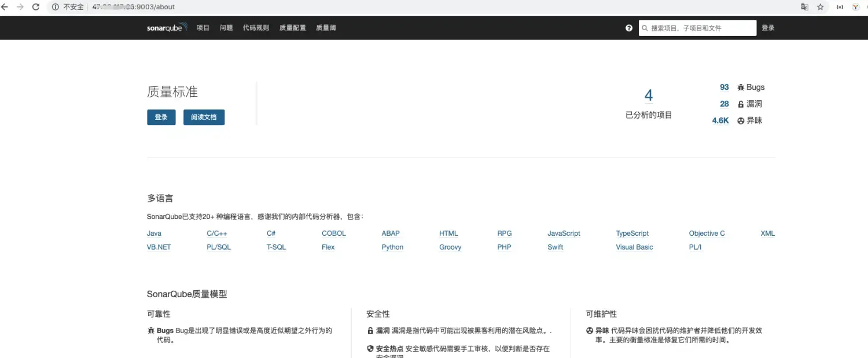Click the SonarQube logo in navbar
Image resolution: width=868 pixels, height=358 pixels.
166,27
